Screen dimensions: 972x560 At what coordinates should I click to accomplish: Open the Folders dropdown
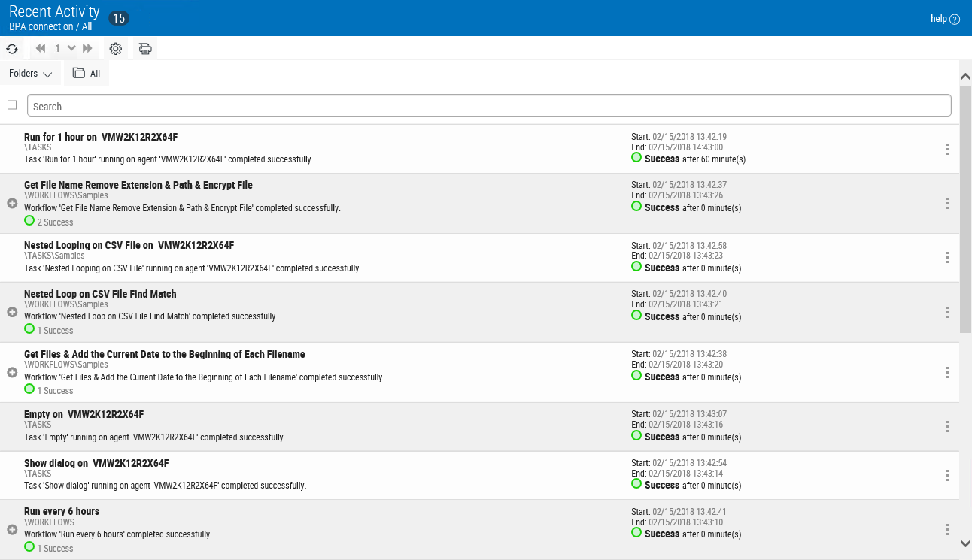point(30,74)
